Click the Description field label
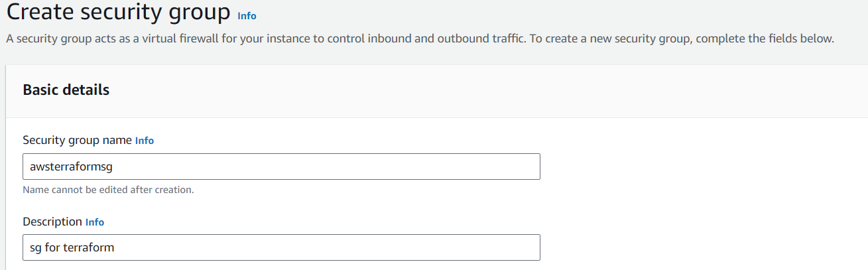Screen dimensions: 868x270 coord(52,222)
